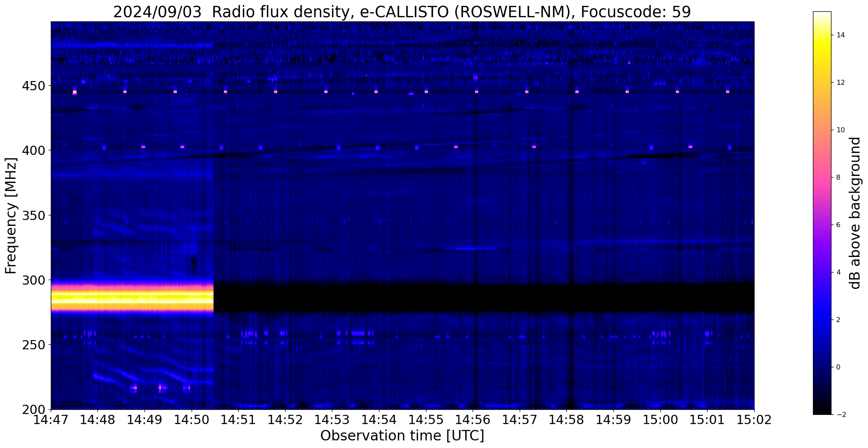The height and width of the screenshot is (448, 868).
Task: Click the colorbar tick label reading 8
Action: click(x=838, y=178)
